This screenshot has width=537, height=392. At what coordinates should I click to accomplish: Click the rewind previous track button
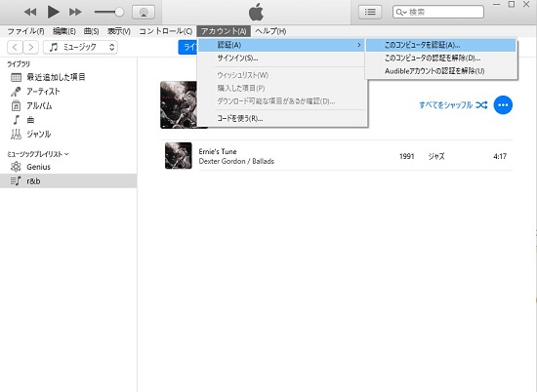pyautogui.click(x=30, y=13)
